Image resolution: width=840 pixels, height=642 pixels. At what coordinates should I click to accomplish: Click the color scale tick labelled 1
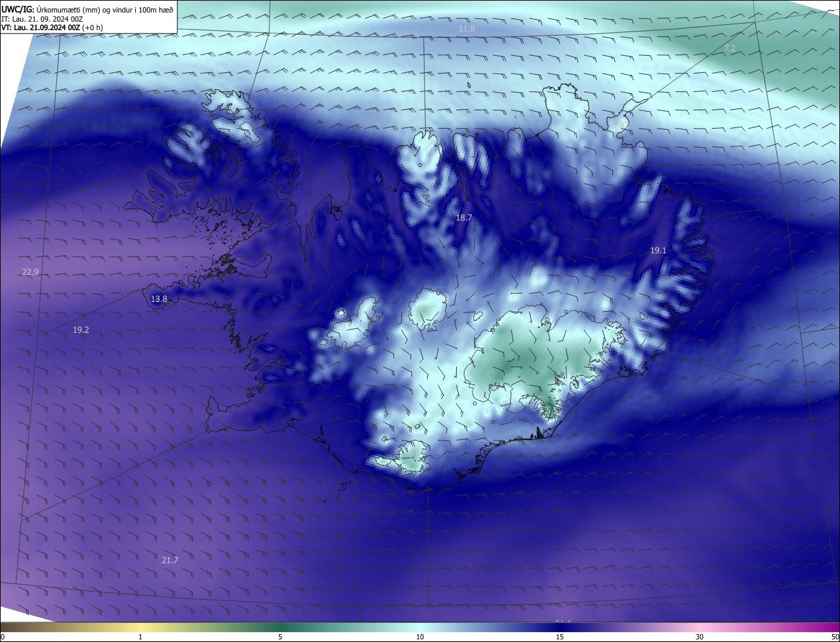[x=140, y=637]
